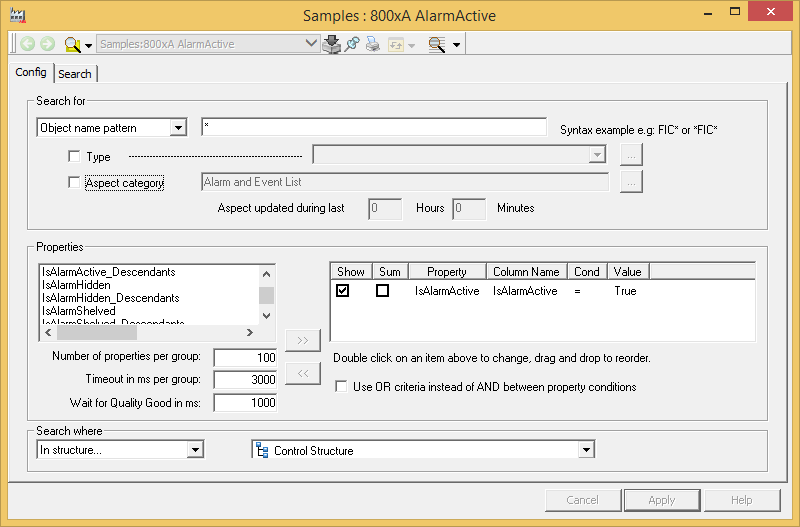Maximize the window via title bar button
Viewport: 800px width, 527px height.
[735, 11]
